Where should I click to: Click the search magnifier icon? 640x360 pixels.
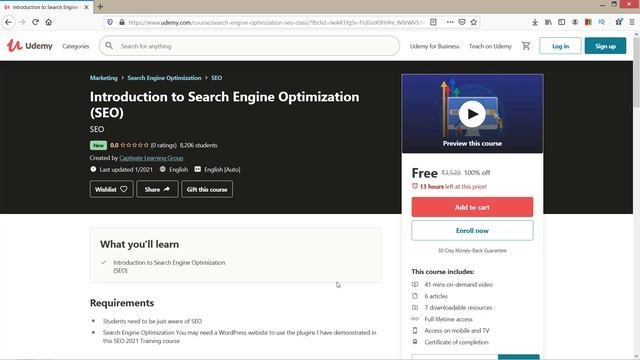tap(109, 46)
